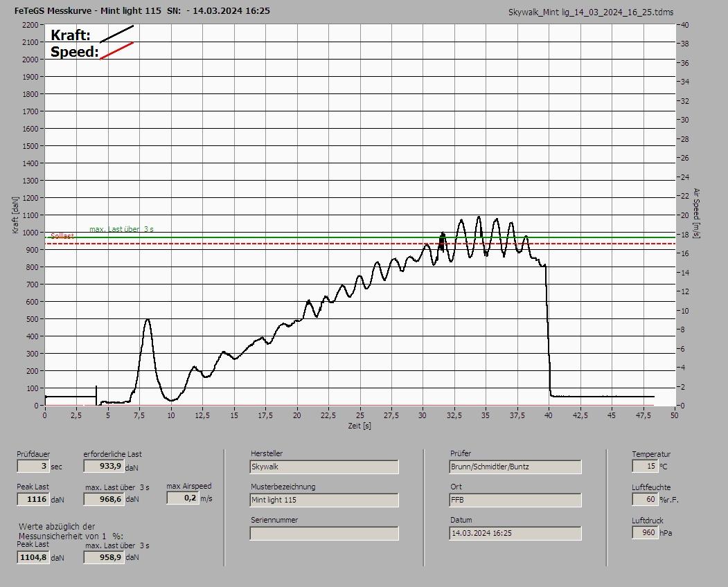Viewport: 728px width, 587px height.
Task: Click the Speed: legend label
Action: (74, 51)
